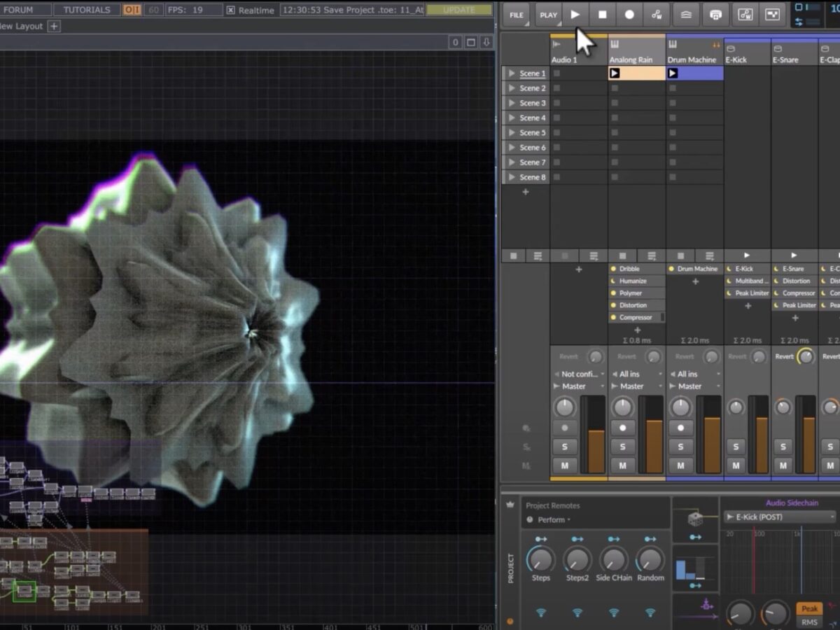Arm record on the Analong Rain track

(622, 428)
